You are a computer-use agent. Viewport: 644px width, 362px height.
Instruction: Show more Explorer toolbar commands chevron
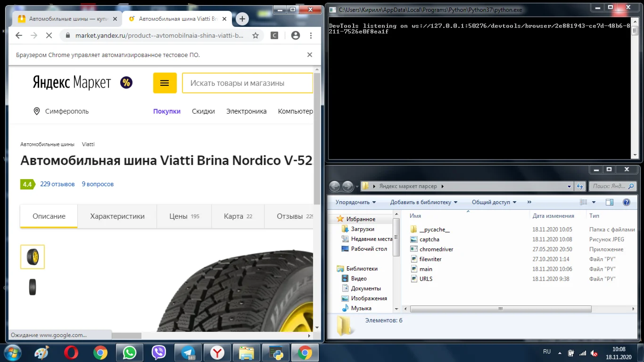(529, 202)
